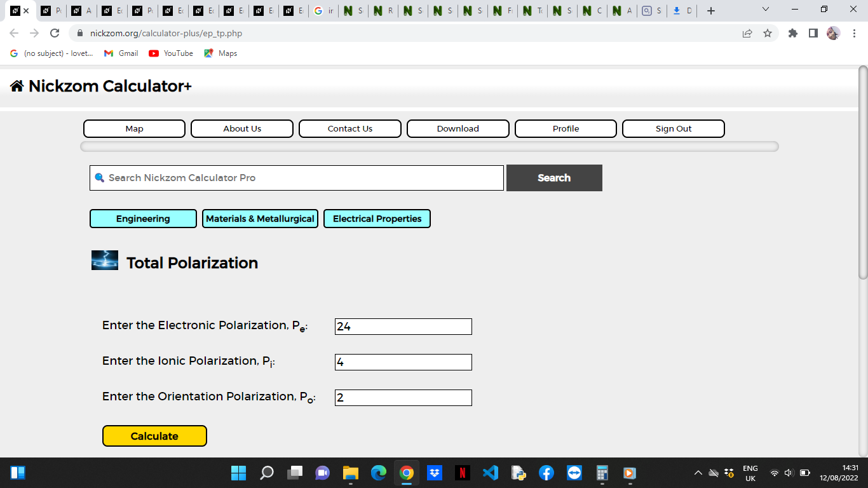Open the Calculator app on taskbar
This screenshot has width=868, height=488.
(x=602, y=473)
